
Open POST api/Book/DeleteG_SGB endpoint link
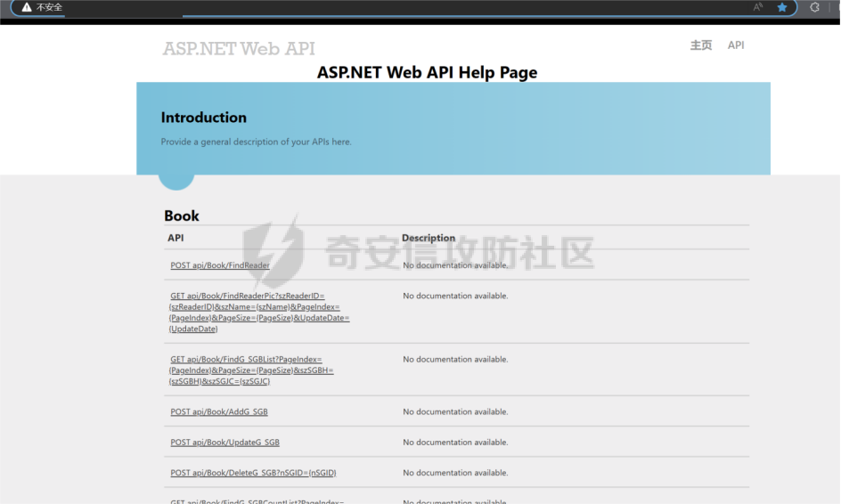click(x=253, y=473)
